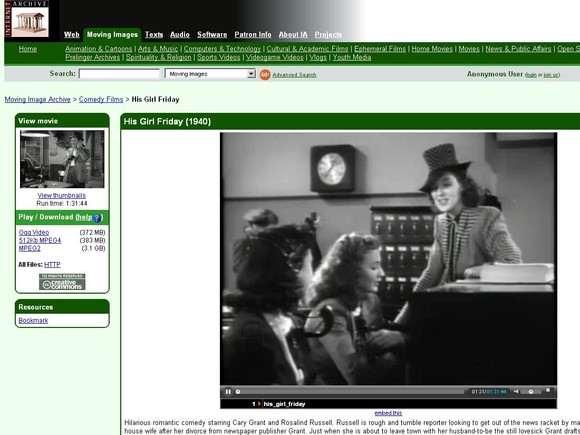Go to Moving Image Archive breadcrumb
This screenshot has width=580, height=435.
[37, 100]
